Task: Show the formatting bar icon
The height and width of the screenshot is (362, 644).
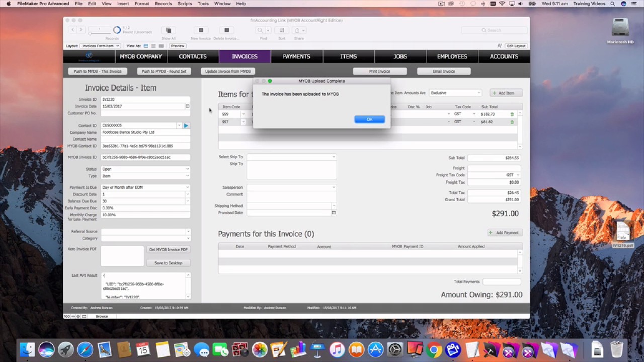Action: (x=499, y=46)
